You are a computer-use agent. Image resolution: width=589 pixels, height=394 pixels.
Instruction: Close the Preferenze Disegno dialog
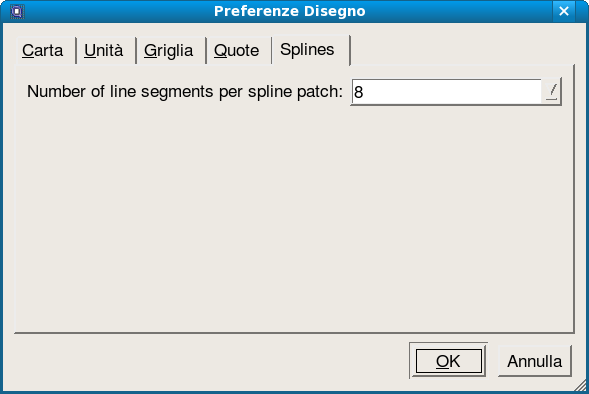[x=563, y=11]
